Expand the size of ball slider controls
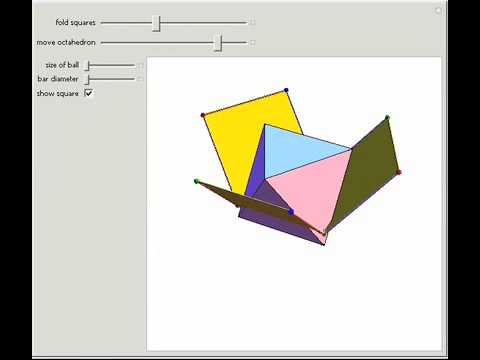480x360 pixels. (140, 66)
